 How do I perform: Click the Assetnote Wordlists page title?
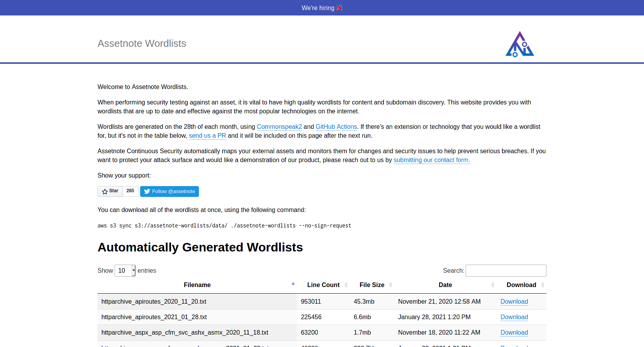[142, 43]
